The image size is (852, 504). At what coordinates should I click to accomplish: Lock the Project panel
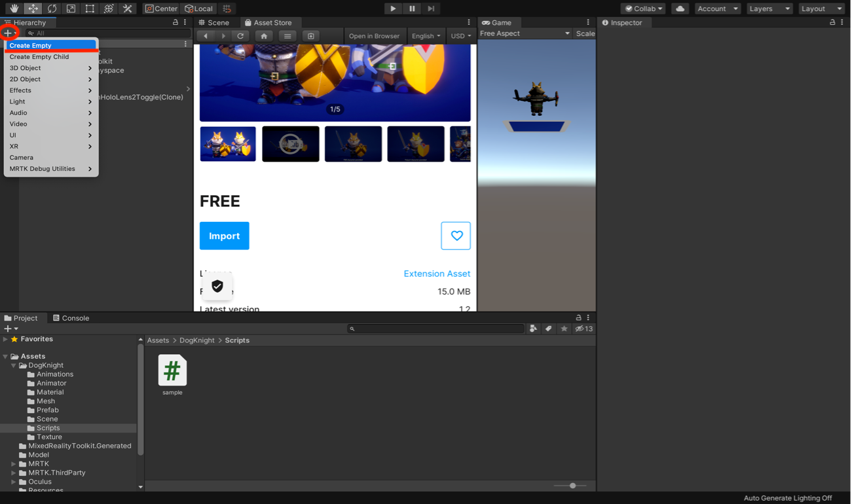(578, 317)
